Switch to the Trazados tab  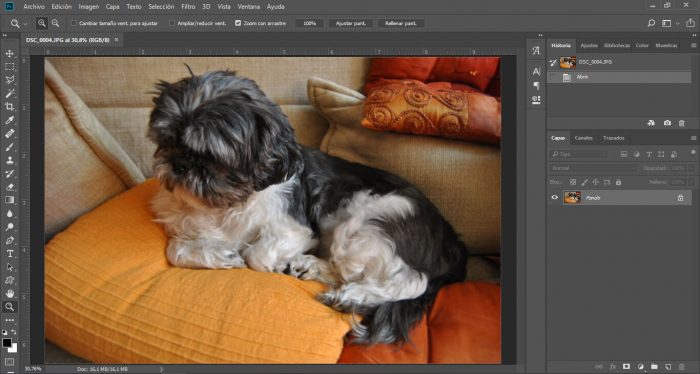coord(614,138)
